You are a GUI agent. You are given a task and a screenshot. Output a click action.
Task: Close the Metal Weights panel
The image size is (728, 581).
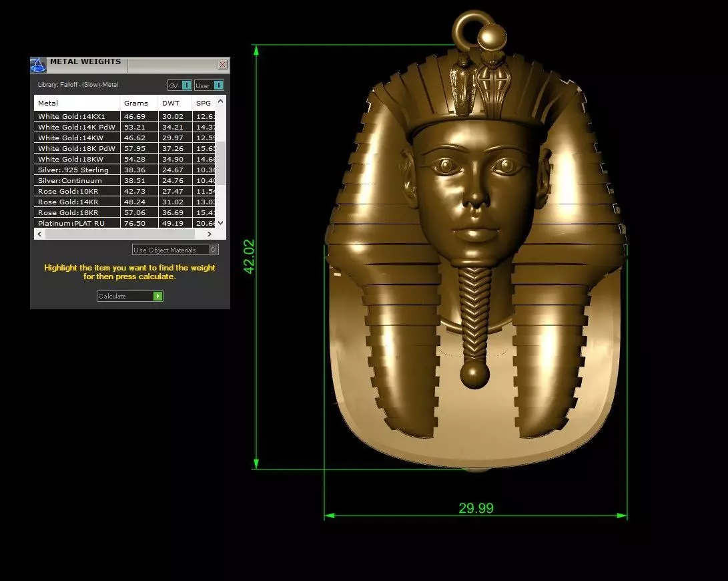pyautogui.click(x=222, y=64)
